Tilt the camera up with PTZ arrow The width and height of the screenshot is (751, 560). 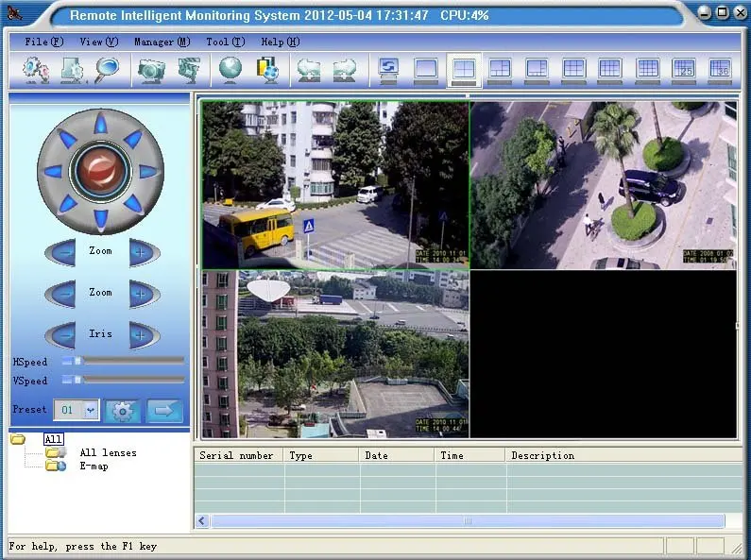pyautogui.click(x=100, y=124)
